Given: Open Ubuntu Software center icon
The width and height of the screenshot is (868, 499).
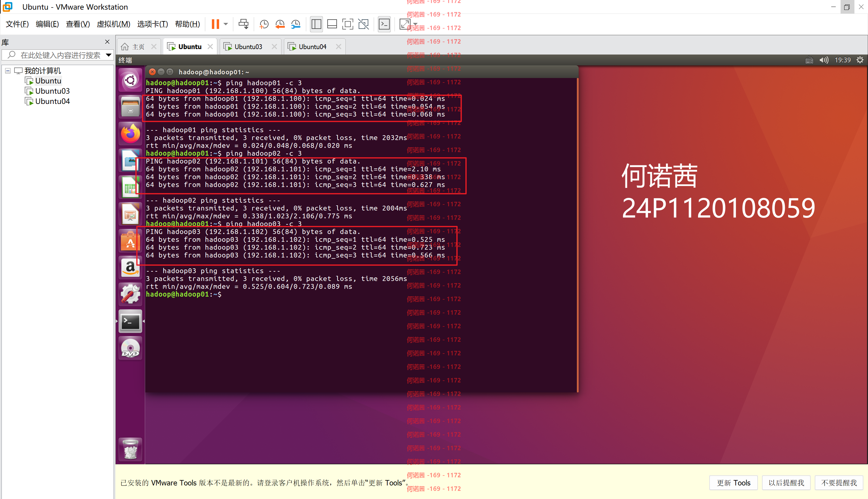Looking at the screenshot, I should click(x=130, y=241).
